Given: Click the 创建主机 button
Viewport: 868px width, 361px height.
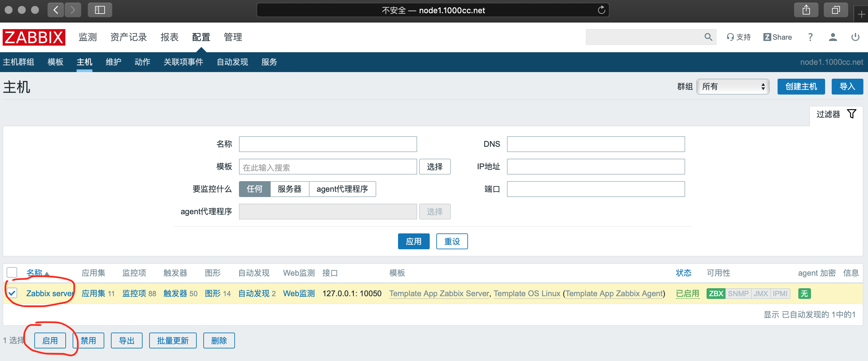Looking at the screenshot, I should [801, 87].
